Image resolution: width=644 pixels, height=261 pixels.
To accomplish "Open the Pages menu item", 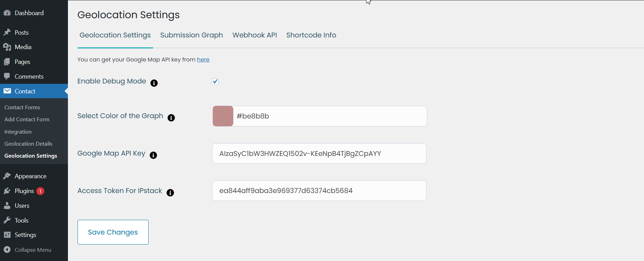I will 34,62.
